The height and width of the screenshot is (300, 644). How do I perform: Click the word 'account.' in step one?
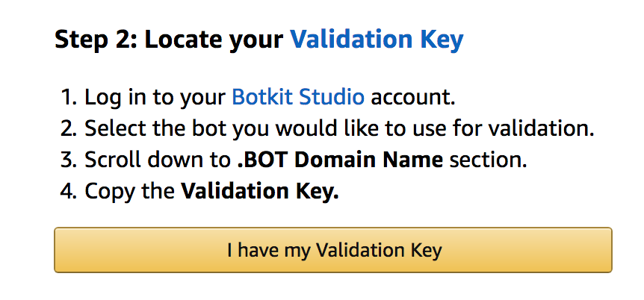click(413, 97)
